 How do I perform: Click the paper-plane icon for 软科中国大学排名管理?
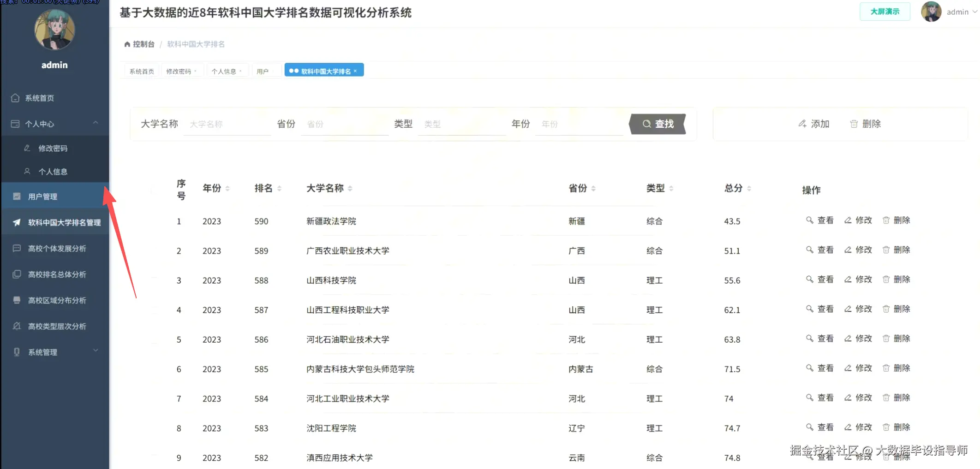coord(17,222)
